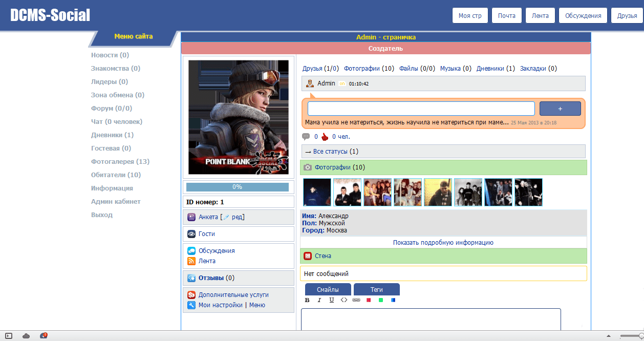Click the Мои настройки wrench icon

coord(191,305)
